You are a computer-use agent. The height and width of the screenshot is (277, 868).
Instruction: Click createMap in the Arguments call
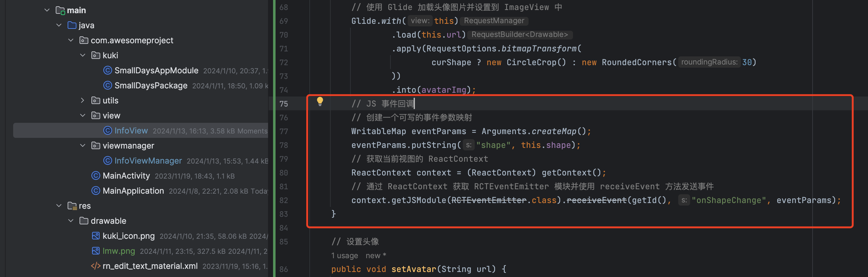point(554,131)
